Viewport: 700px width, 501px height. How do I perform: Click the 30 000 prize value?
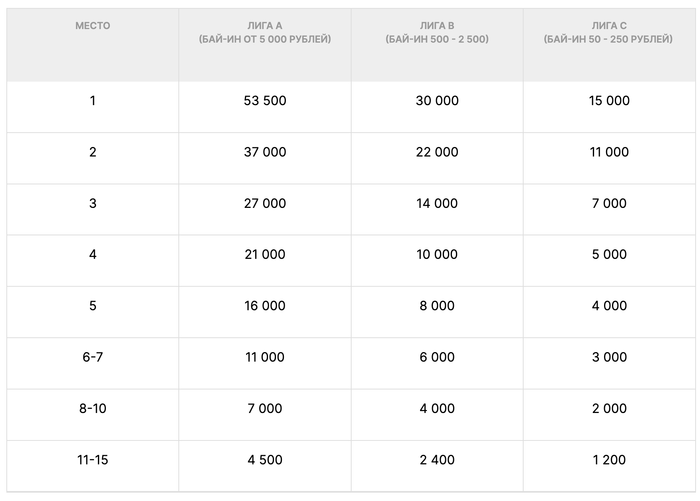click(x=437, y=100)
